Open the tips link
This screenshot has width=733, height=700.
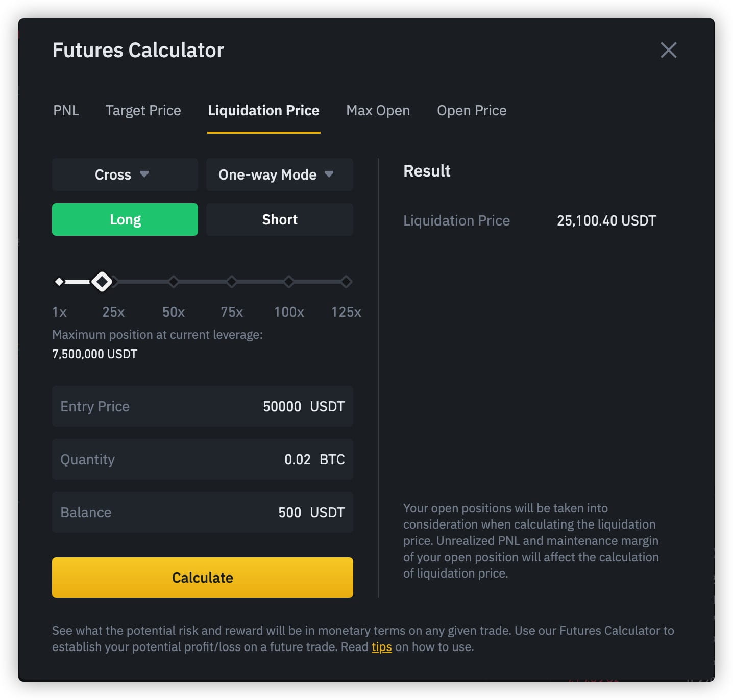point(381,647)
